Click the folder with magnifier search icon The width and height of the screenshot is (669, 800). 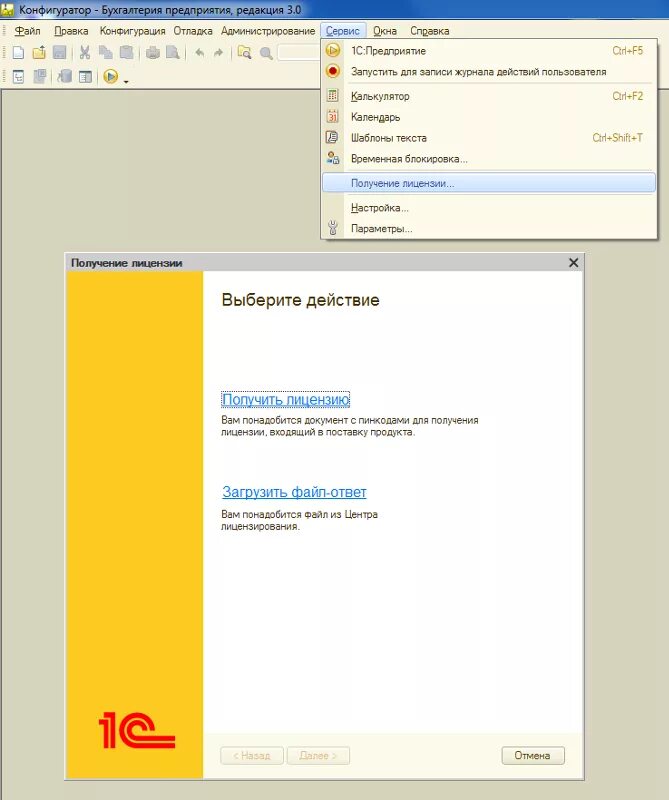244,53
